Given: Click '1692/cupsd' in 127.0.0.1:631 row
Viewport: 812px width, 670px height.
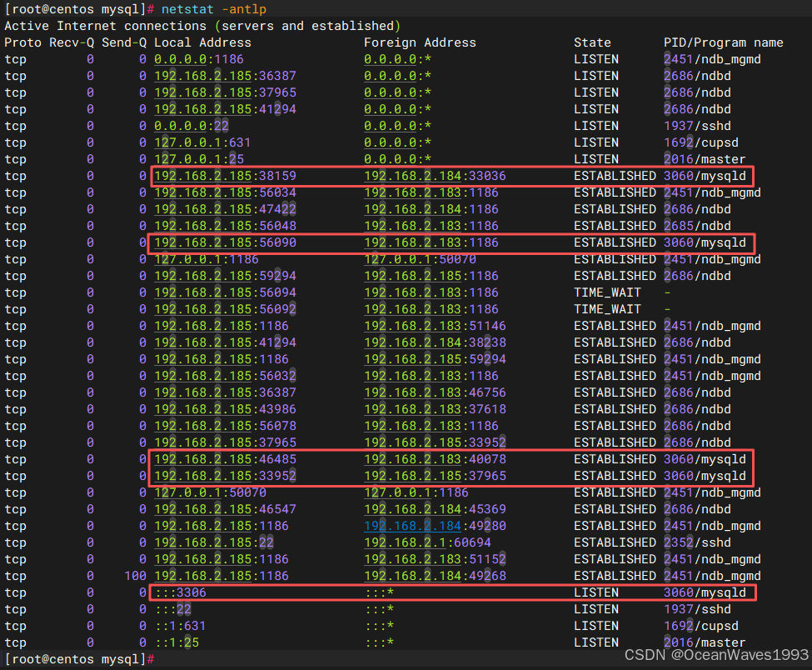Looking at the screenshot, I should tap(701, 142).
